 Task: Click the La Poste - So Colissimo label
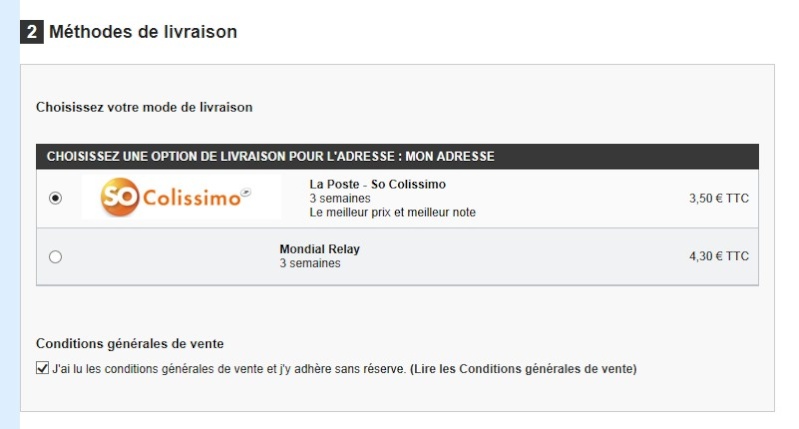click(378, 184)
